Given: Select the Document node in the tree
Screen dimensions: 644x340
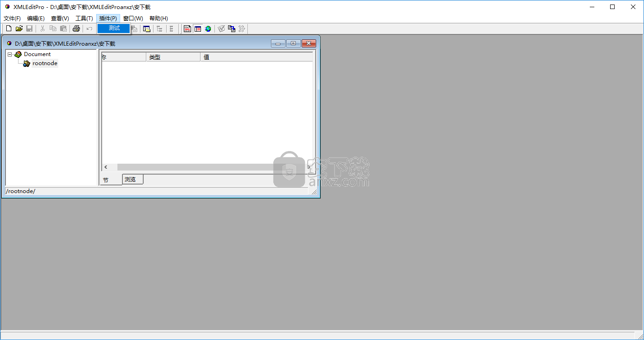Looking at the screenshot, I should (x=37, y=54).
